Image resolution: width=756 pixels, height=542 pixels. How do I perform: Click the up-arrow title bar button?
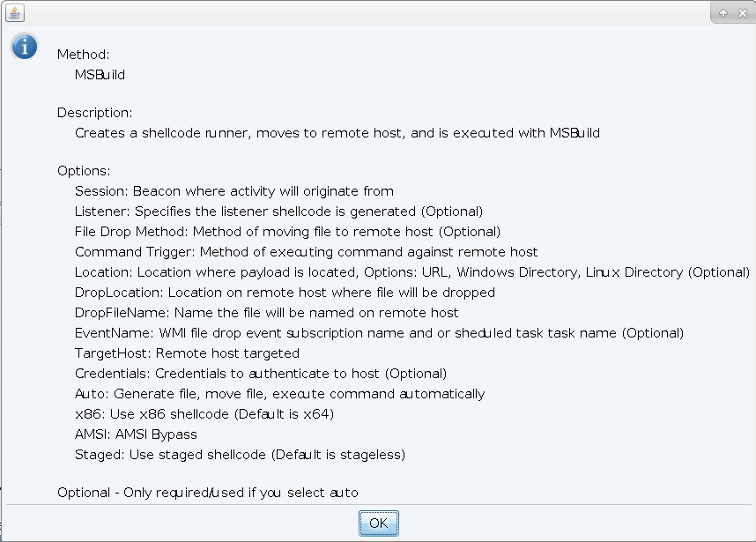[x=723, y=13]
